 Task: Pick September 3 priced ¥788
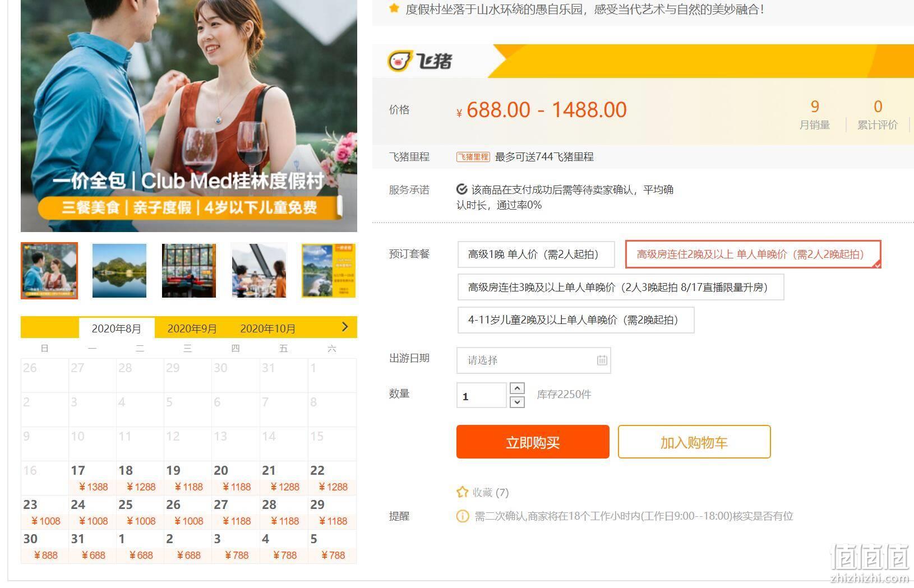point(236,547)
